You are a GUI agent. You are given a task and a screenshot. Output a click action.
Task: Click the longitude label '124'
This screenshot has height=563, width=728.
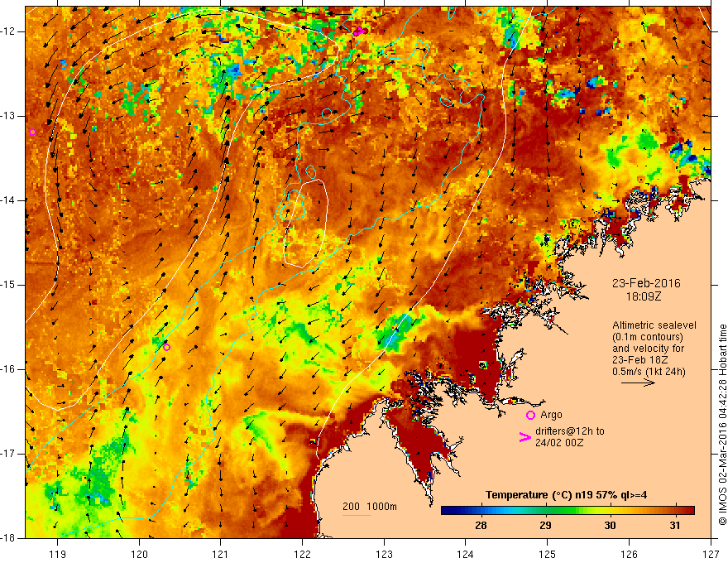pos(466,554)
